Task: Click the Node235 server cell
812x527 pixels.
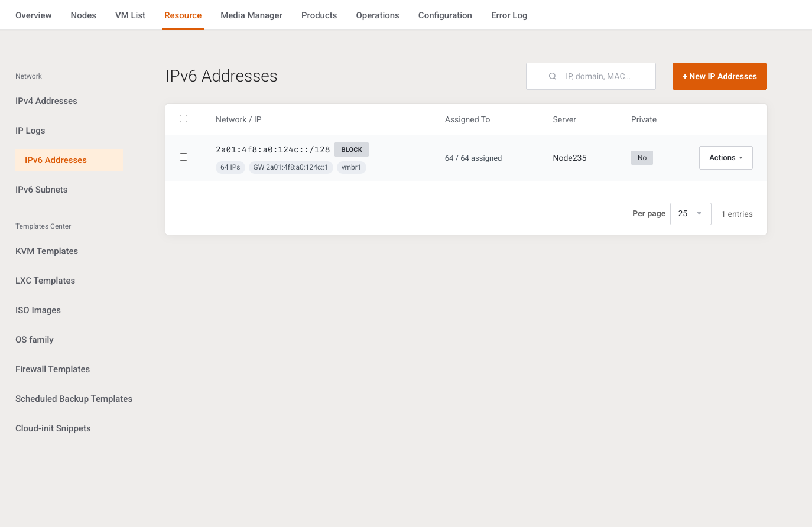Action: [570, 158]
